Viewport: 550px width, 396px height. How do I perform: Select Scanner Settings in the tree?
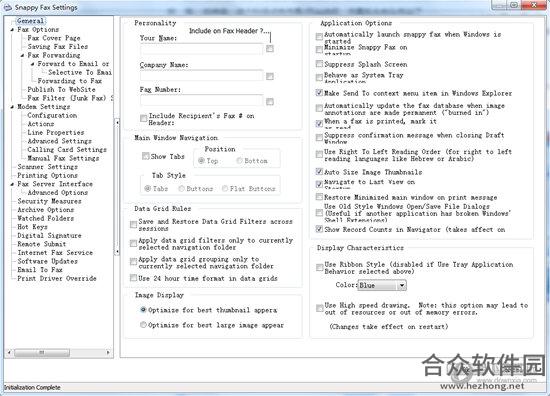pyautogui.click(x=48, y=167)
